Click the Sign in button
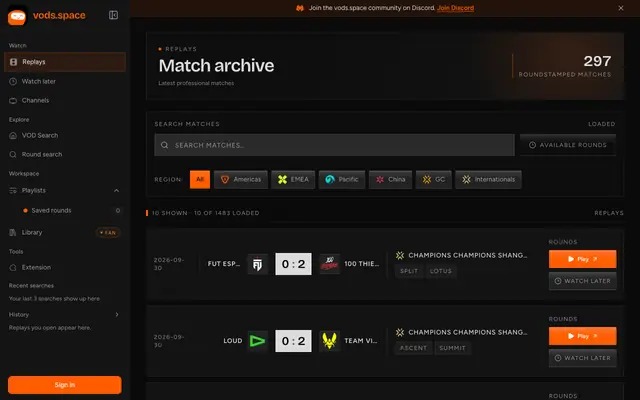 pyautogui.click(x=64, y=385)
